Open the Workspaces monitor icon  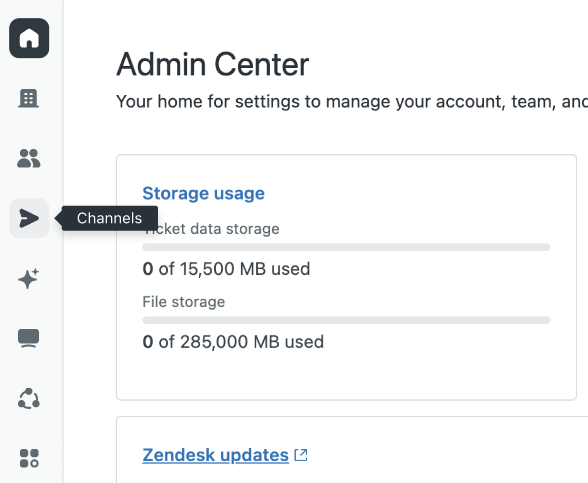click(29, 338)
